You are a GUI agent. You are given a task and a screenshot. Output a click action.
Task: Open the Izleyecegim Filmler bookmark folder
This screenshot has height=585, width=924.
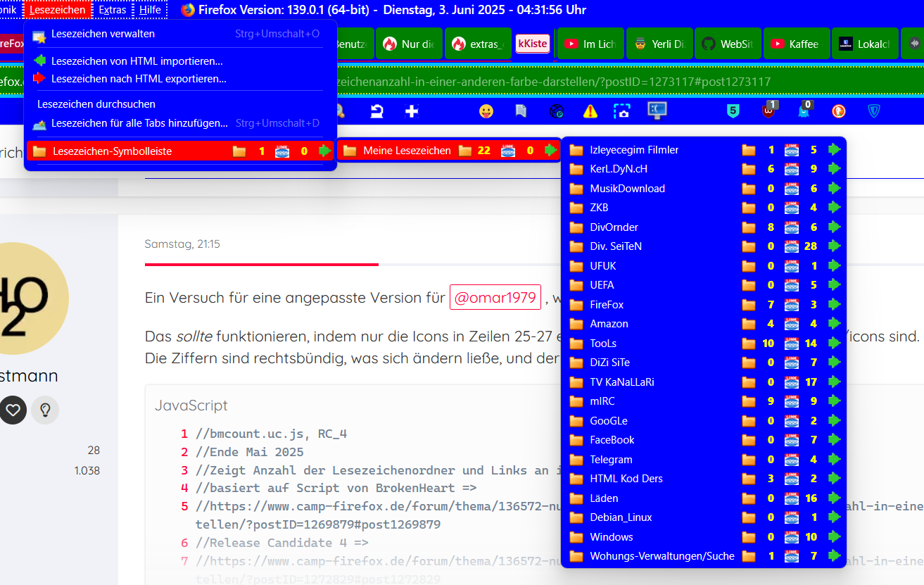[704, 150]
